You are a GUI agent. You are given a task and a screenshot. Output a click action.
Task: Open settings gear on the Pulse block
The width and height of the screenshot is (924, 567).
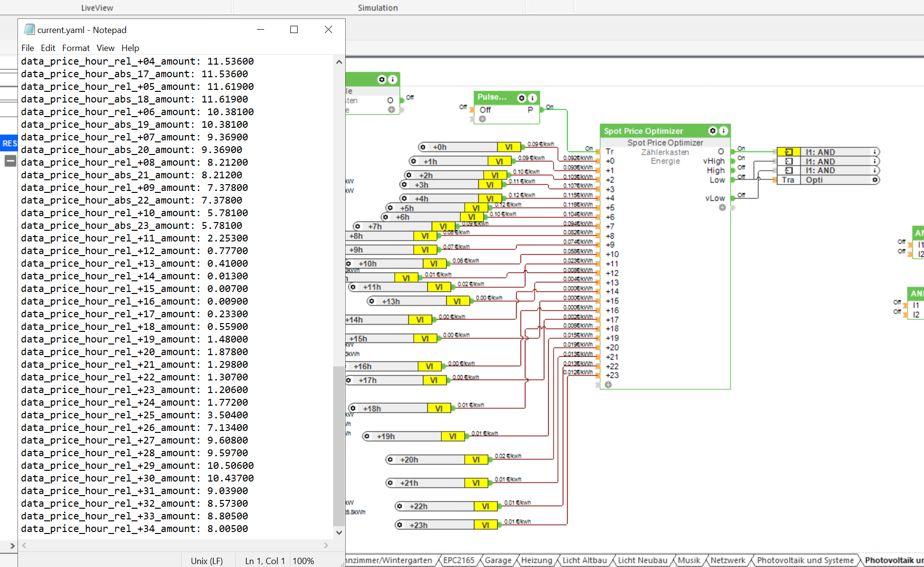pyautogui.click(x=521, y=98)
